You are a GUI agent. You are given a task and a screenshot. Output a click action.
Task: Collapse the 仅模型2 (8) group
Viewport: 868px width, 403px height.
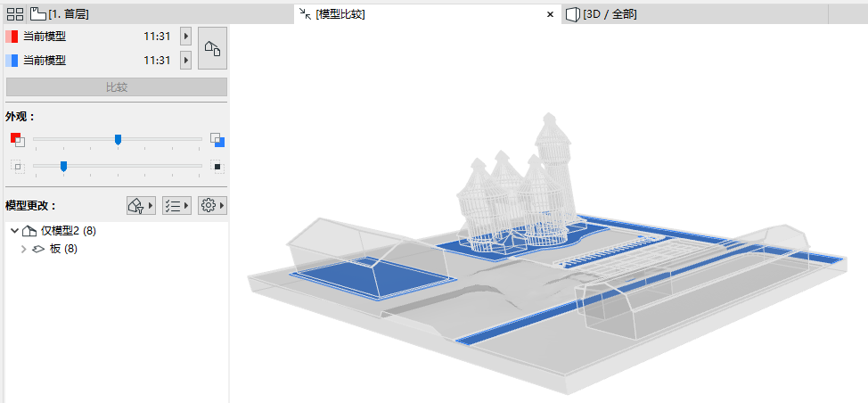tap(14, 231)
